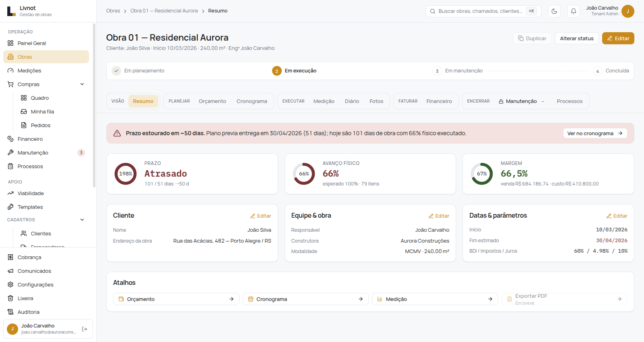The image size is (644, 342).
Task: Click Obra 01 — Residencial Aurora breadcrumb
Action: pyautogui.click(x=164, y=11)
